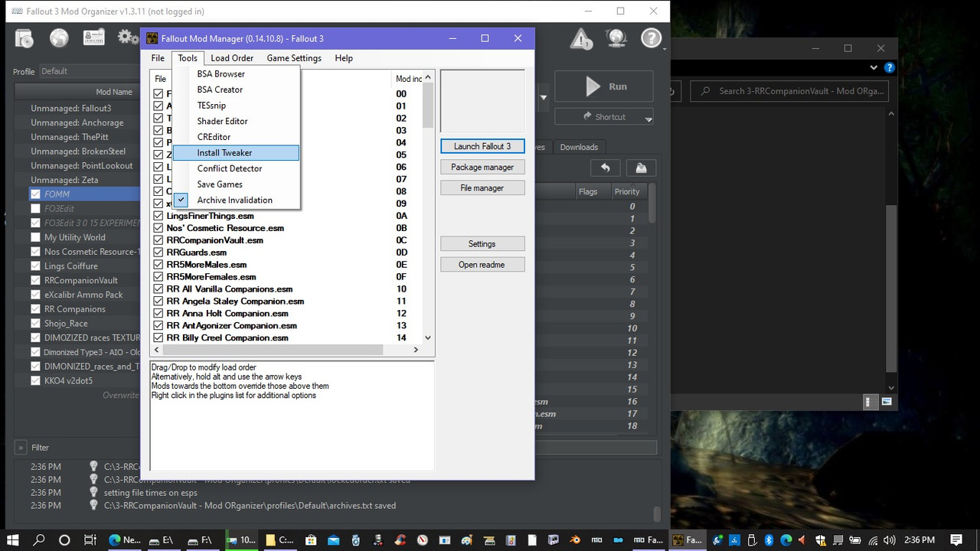Toggle Archive Invalidation in Tools menu

[x=237, y=200]
